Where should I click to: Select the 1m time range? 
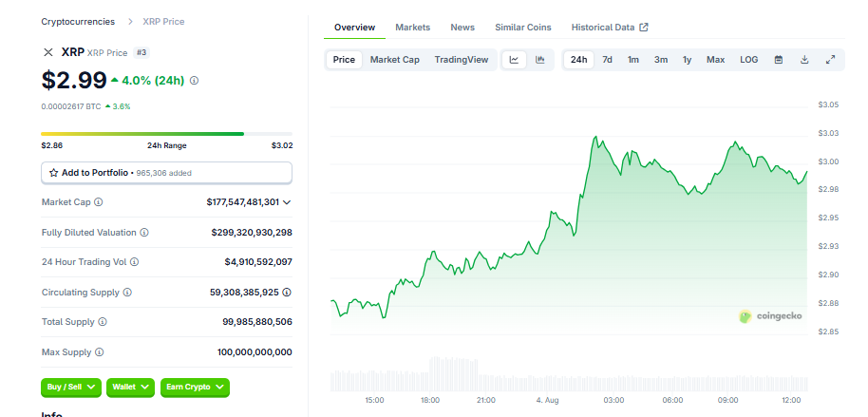point(633,60)
